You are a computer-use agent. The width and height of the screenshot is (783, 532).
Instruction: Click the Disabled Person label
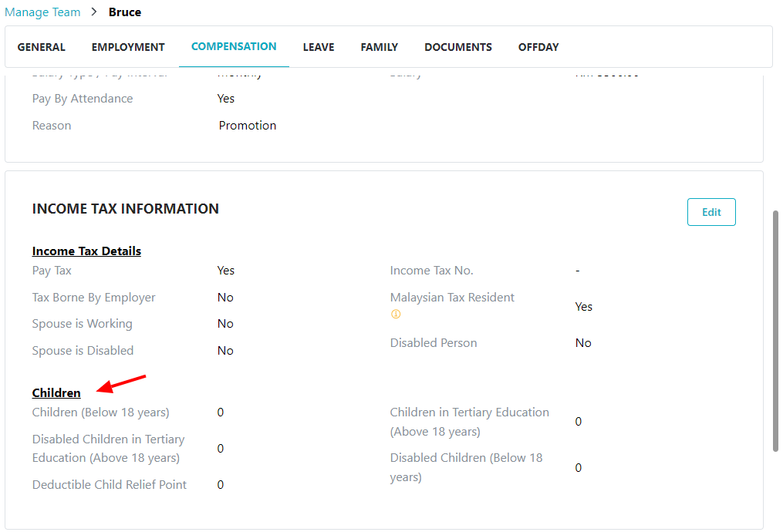tap(434, 343)
